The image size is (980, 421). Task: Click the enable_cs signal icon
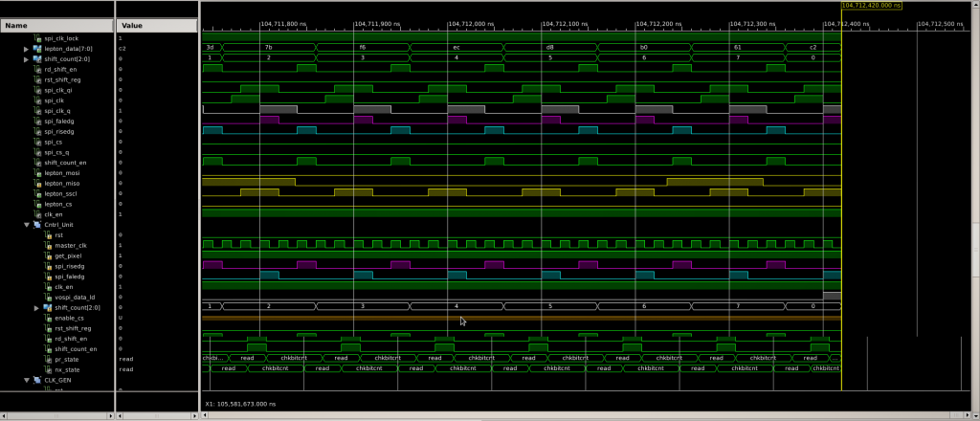[48, 318]
